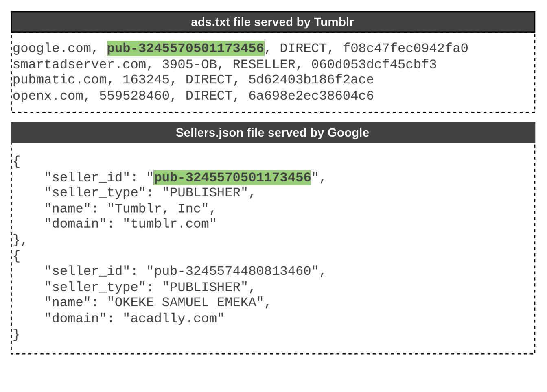This screenshot has width=547, height=392.
Task: Click the 'Sellers.json file served by Google' header
Action: point(273,133)
